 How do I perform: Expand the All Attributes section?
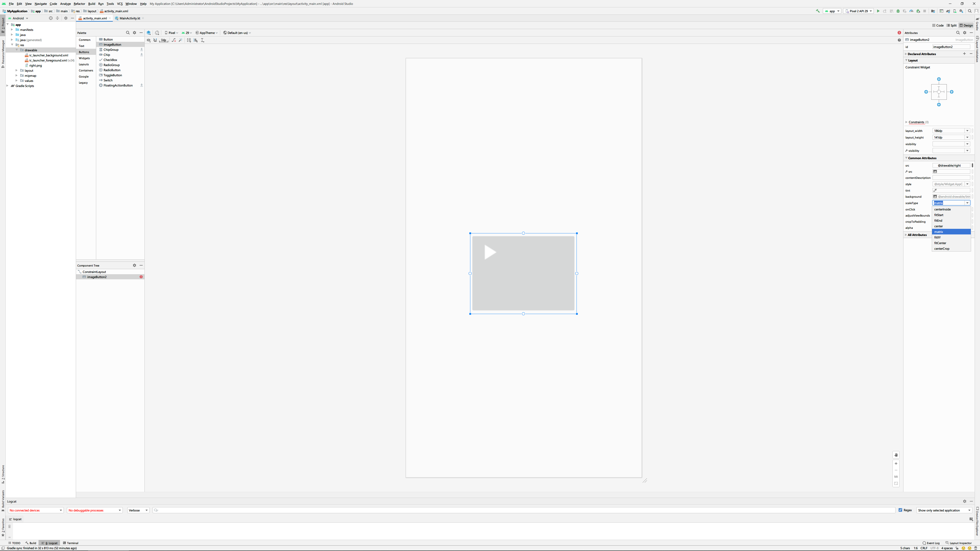pyautogui.click(x=917, y=235)
